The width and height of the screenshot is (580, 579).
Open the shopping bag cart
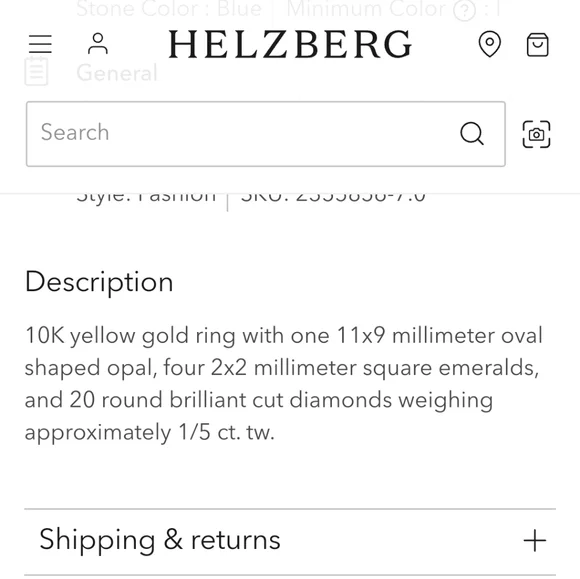pyautogui.click(x=537, y=44)
